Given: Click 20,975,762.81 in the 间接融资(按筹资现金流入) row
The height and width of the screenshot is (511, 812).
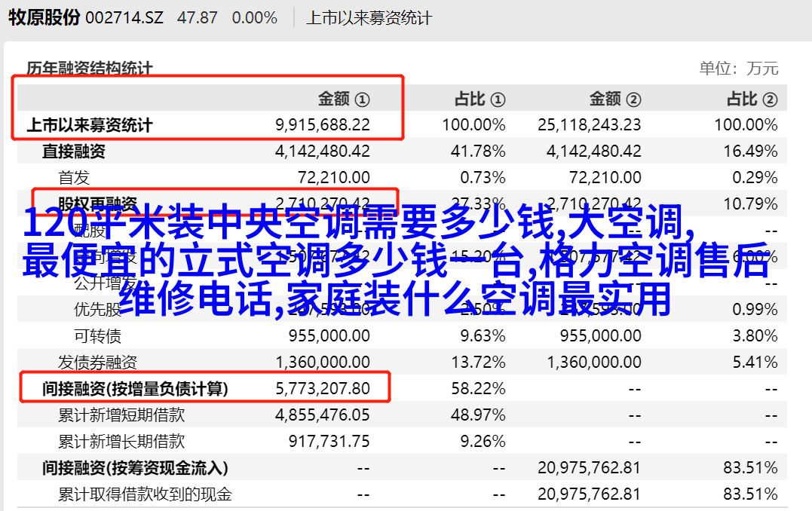Looking at the screenshot, I should coord(590,468).
